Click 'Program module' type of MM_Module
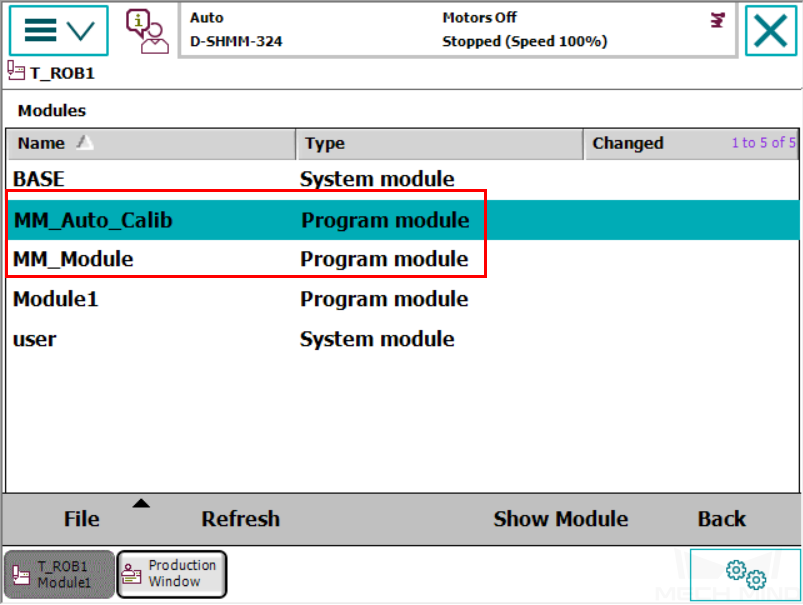 point(384,259)
